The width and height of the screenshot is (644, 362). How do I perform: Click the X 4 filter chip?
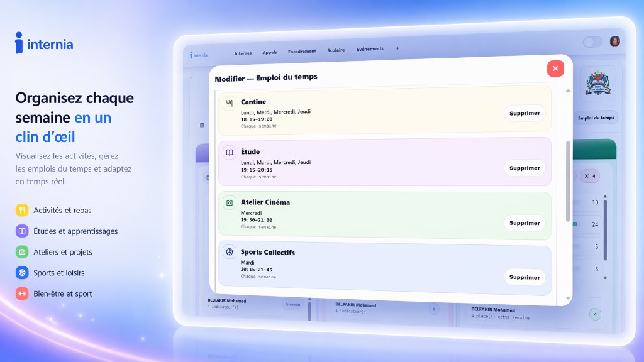point(590,176)
